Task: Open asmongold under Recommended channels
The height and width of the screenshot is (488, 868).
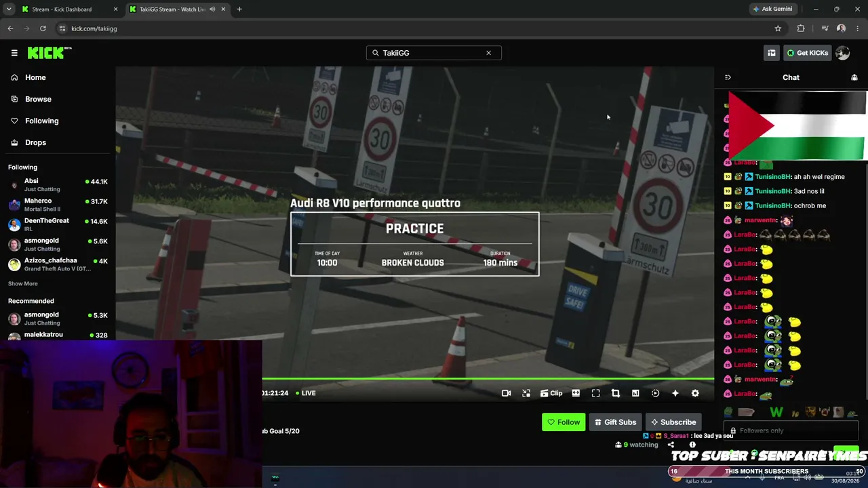Action: pyautogui.click(x=58, y=319)
